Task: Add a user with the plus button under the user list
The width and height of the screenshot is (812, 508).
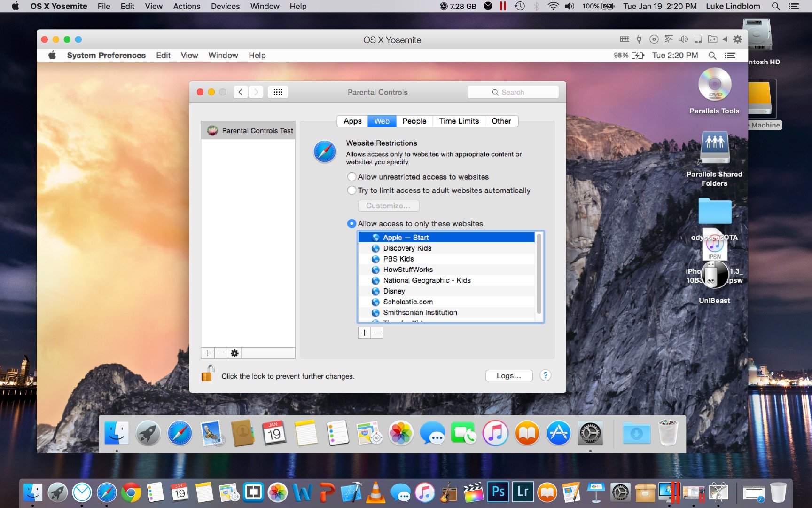Action: point(208,353)
